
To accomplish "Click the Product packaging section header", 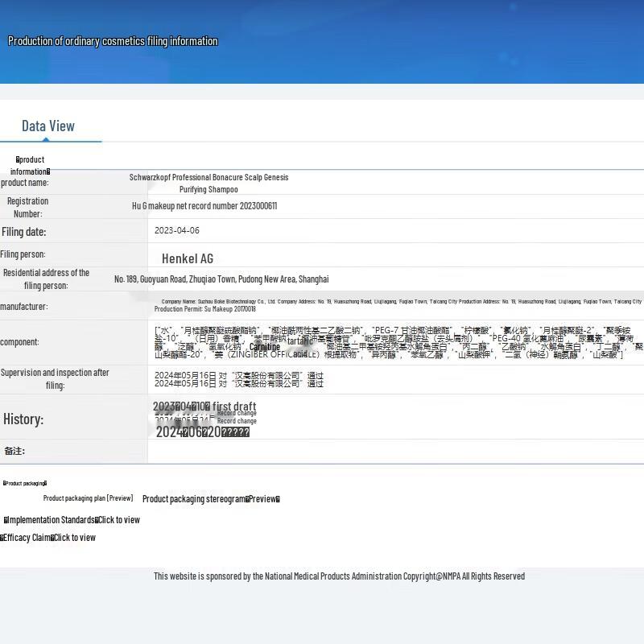I will 25,483.
